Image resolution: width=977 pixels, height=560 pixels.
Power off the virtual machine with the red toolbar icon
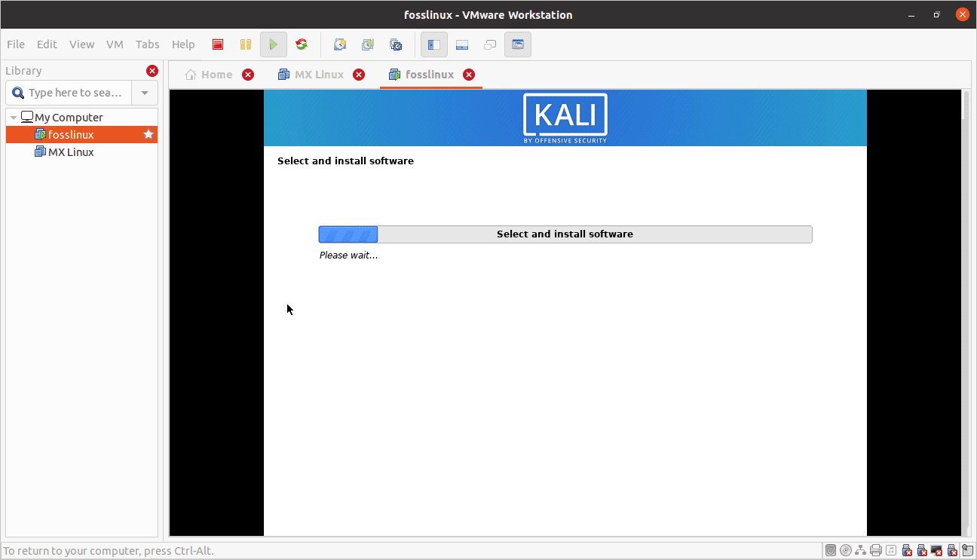(218, 44)
